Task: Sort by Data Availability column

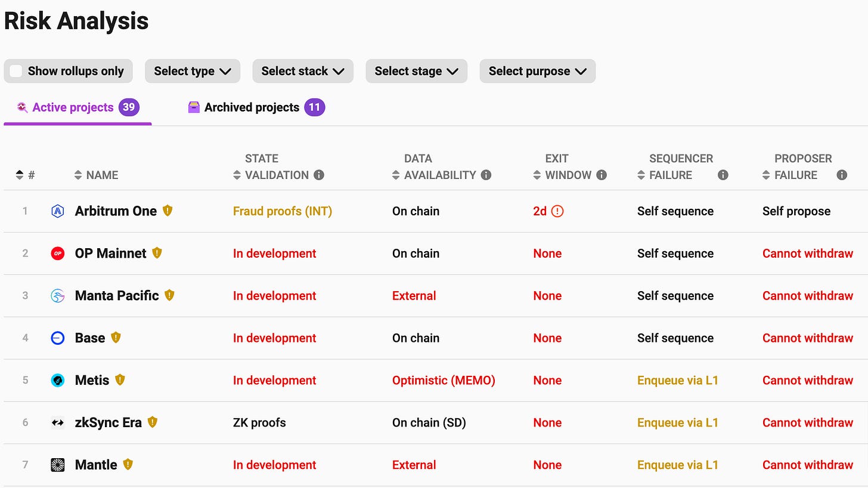Action: click(434, 167)
